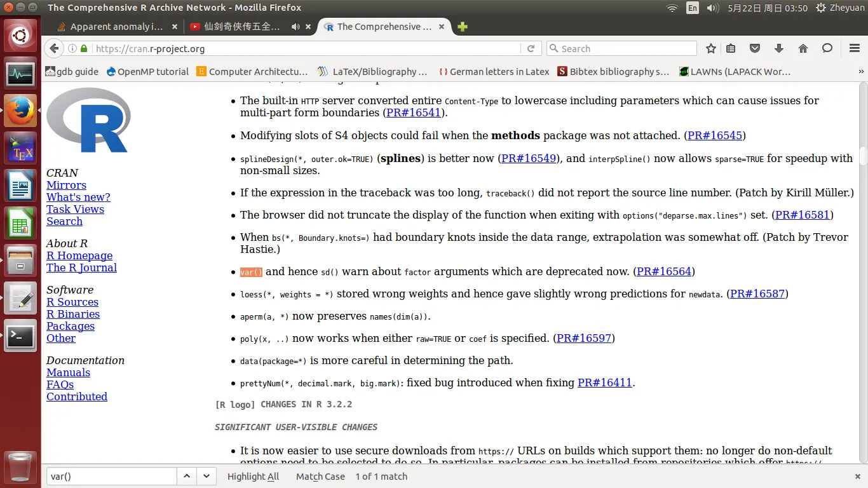Show your bookmarks list icon
This screenshot has height=488, width=868.
[731, 48]
